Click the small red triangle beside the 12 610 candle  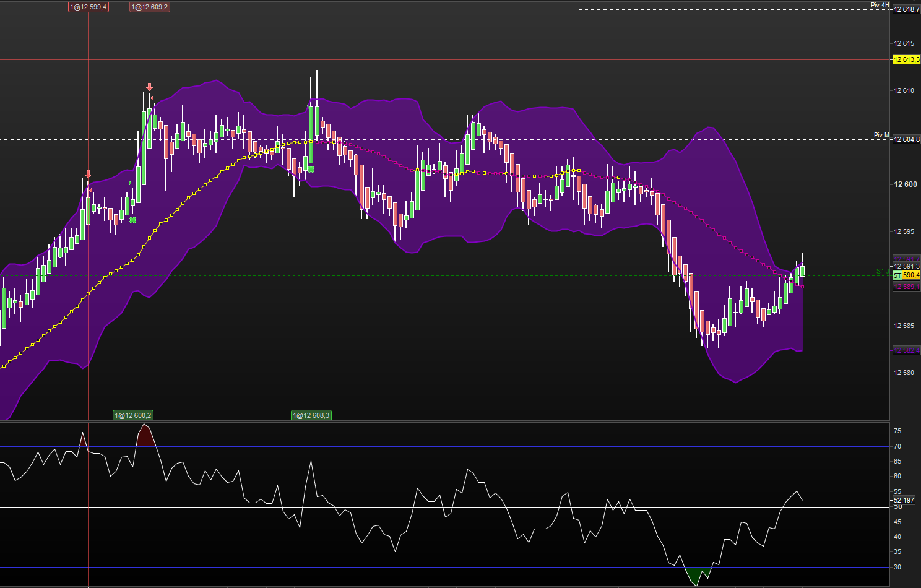click(152, 98)
